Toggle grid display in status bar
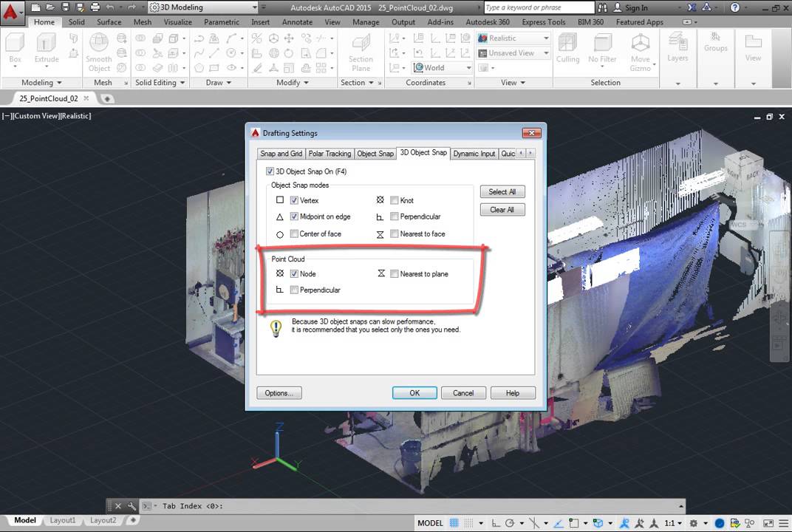The height and width of the screenshot is (532, 792). (x=454, y=523)
